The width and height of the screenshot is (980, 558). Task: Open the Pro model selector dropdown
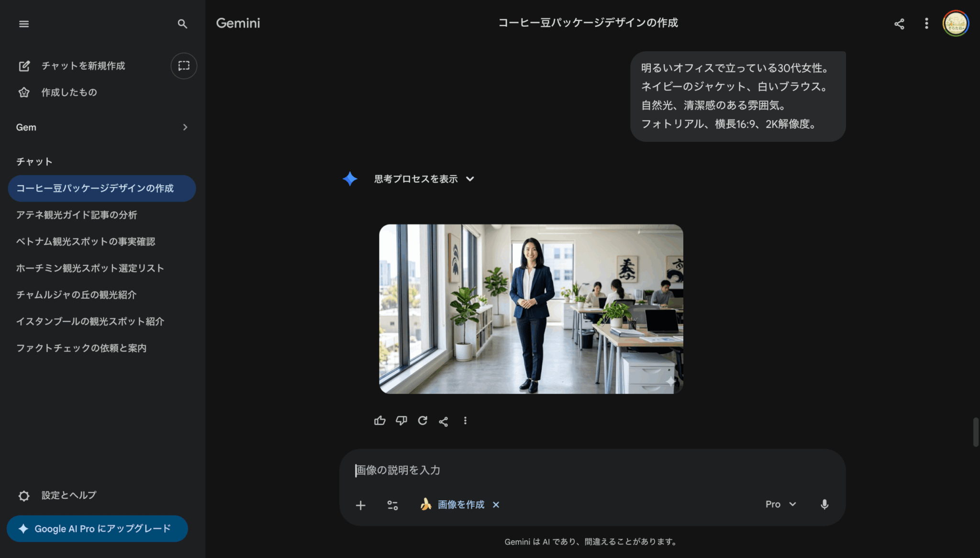coord(780,504)
